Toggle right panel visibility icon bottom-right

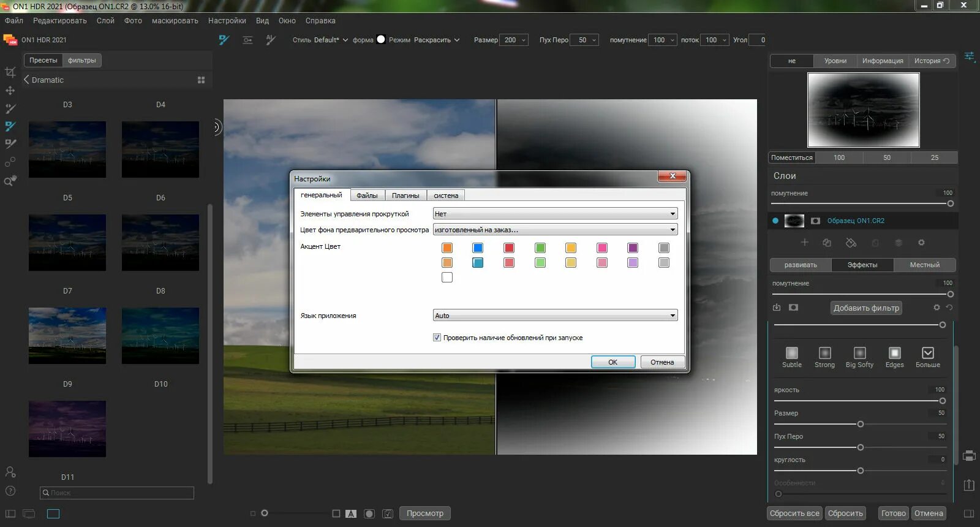pyautogui.click(x=969, y=514)
